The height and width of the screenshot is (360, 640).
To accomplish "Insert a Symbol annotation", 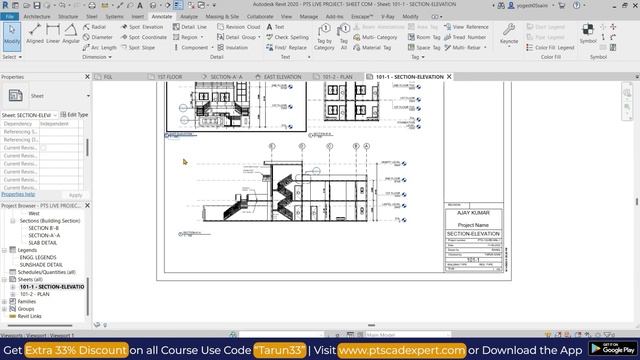I will [588, 34].
